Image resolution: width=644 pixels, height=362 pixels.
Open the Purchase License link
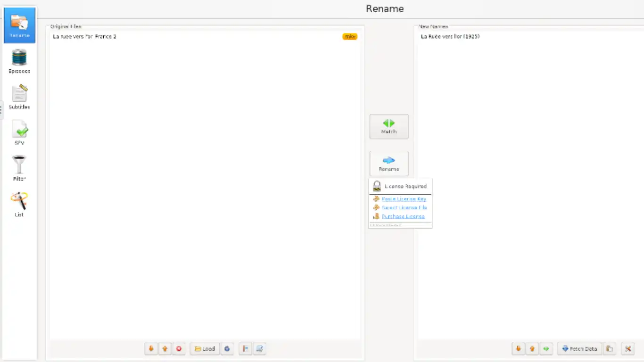pos(403,216)
